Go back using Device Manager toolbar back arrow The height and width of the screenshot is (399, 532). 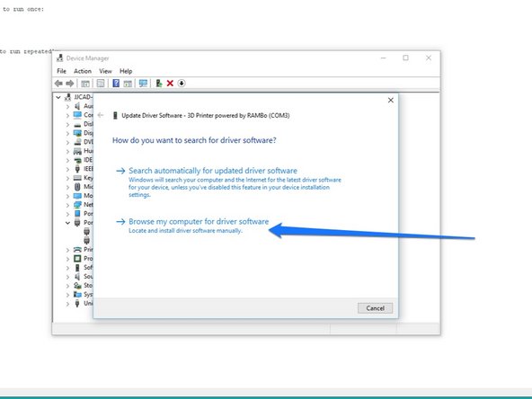58,83
